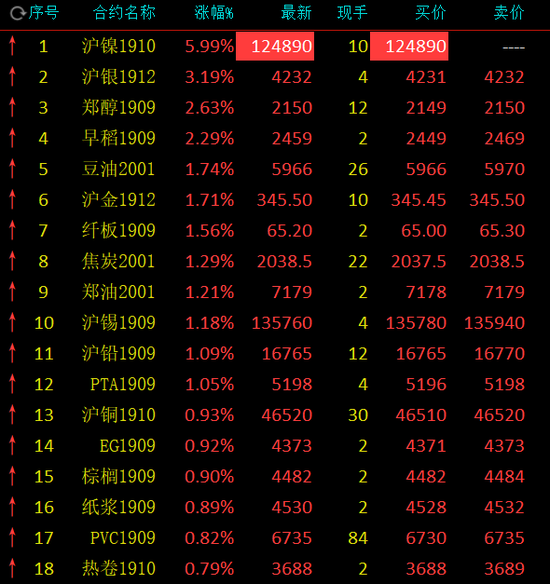Sort by the 合约名称 column header

coord(124,13)
